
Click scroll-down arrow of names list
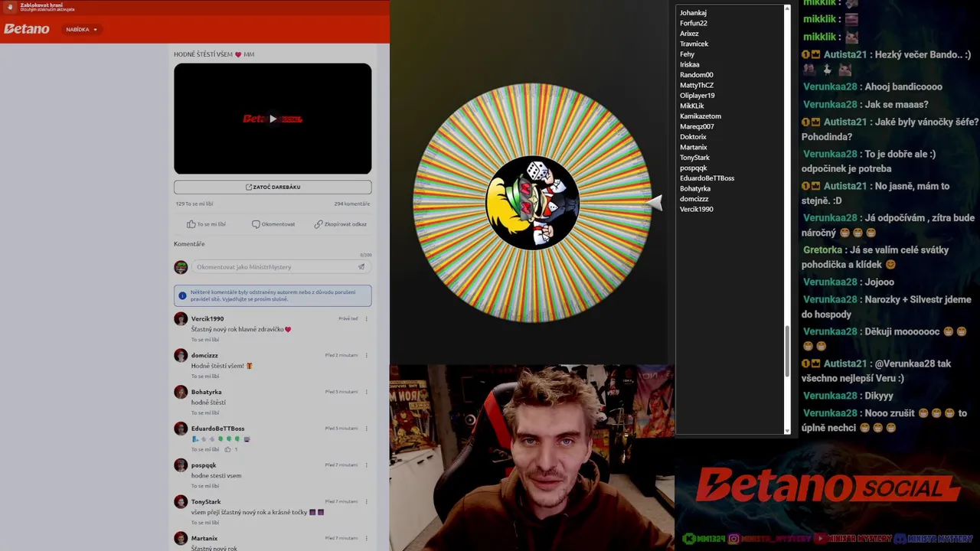(787, 431)
